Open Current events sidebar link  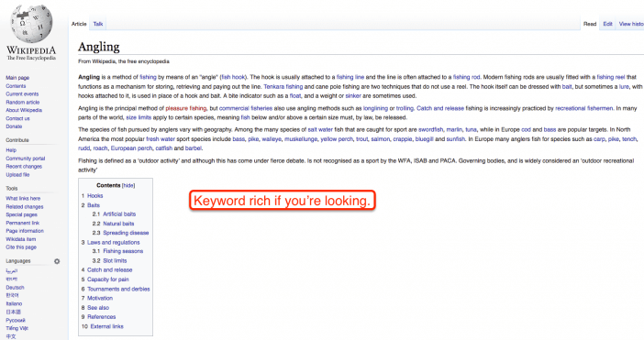tap(22, 93)
